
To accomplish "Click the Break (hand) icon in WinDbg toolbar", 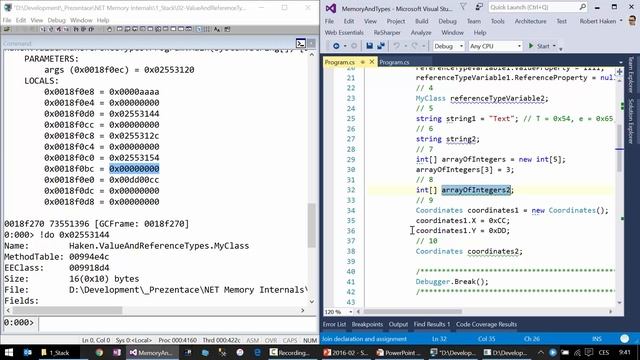I will click(x=109, y=29).
